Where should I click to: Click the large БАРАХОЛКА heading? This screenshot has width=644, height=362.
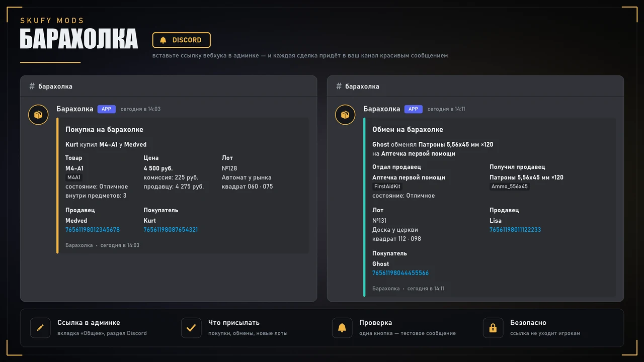pyautogui.click(x=78, y=39)
